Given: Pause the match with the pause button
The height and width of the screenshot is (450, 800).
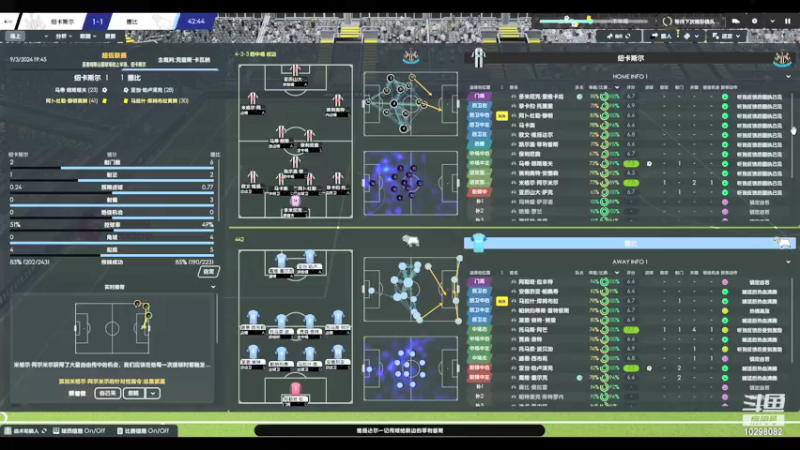Looking at the screenshot, I should [788, 21].
